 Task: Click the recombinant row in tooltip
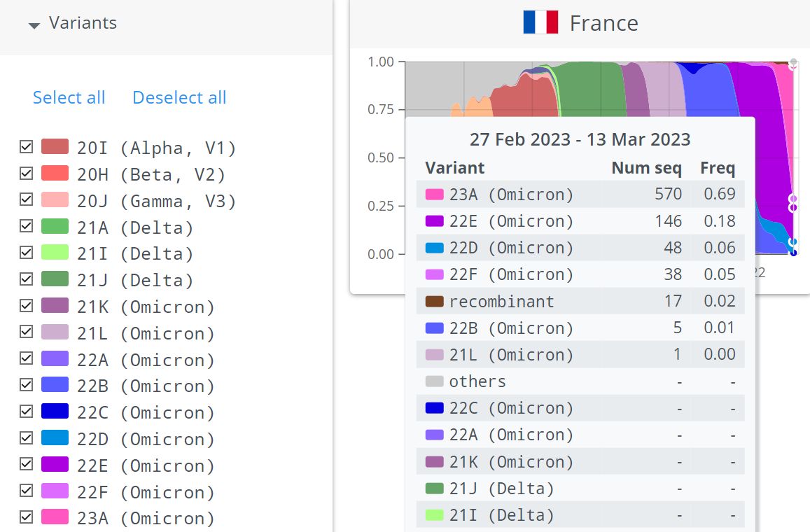pos(580,301)
